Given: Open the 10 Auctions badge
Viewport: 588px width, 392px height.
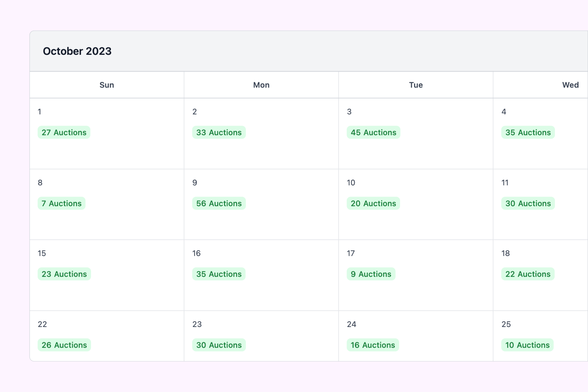Looking at the screenshot, I should point(527,345).
